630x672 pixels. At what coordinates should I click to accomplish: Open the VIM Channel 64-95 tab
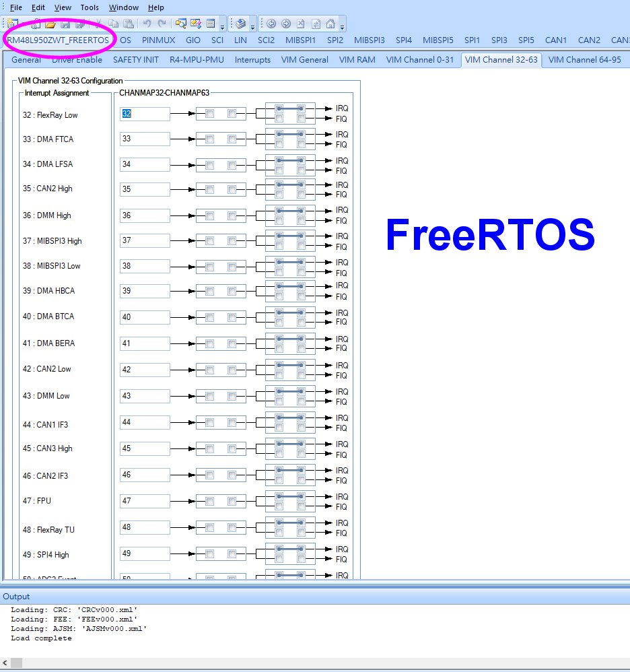point(585,60)
